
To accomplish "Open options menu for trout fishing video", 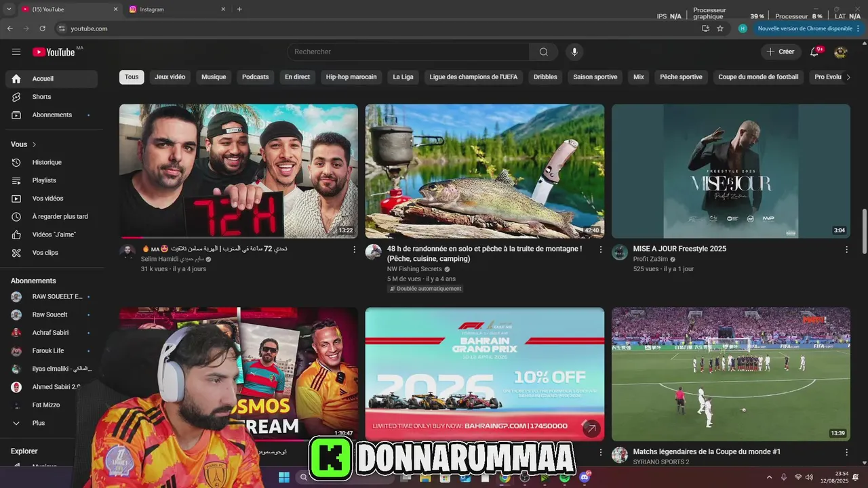I will (x=600, y=249).
